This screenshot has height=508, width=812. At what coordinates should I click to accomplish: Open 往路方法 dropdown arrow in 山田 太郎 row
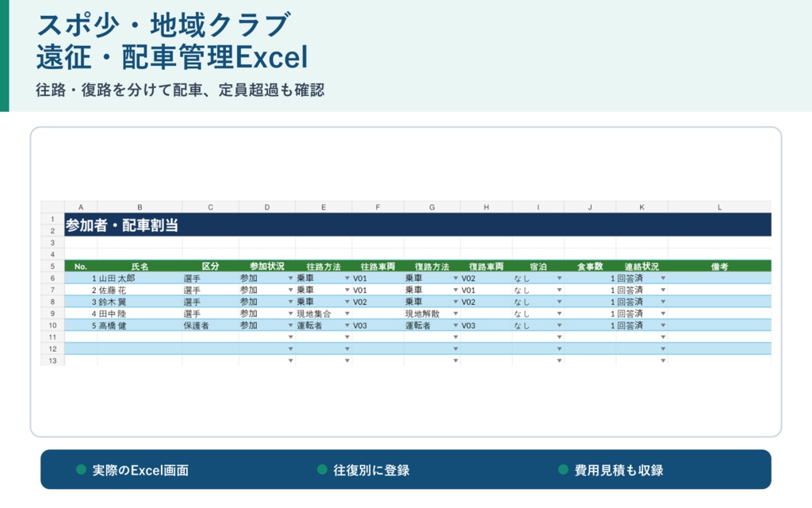pyautogui.click(x=347, y=279)
